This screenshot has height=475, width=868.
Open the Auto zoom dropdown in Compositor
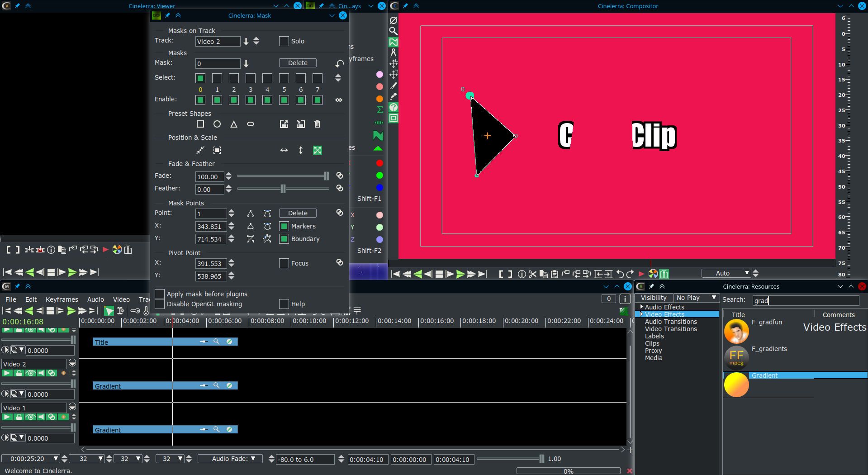coord(727,273)
